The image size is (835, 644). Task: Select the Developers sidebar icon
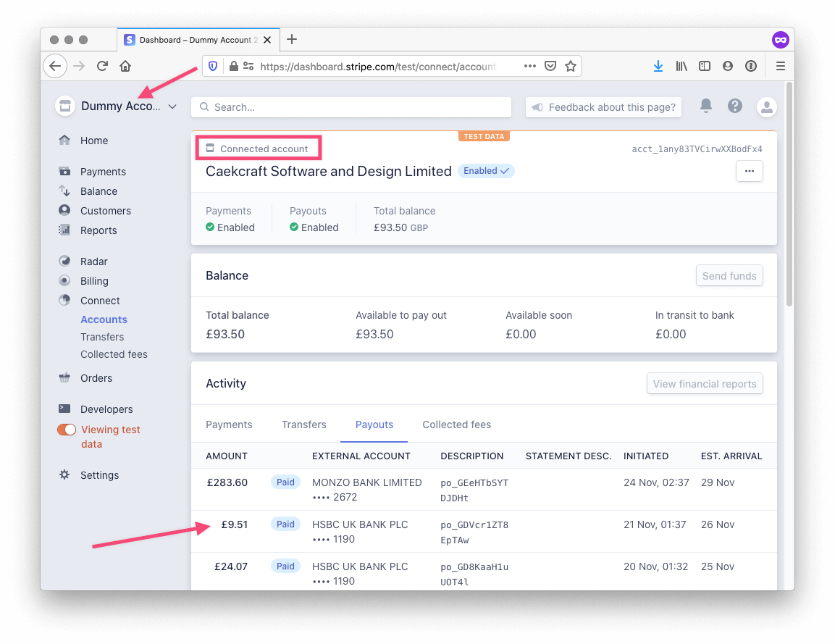click(65, 409)
